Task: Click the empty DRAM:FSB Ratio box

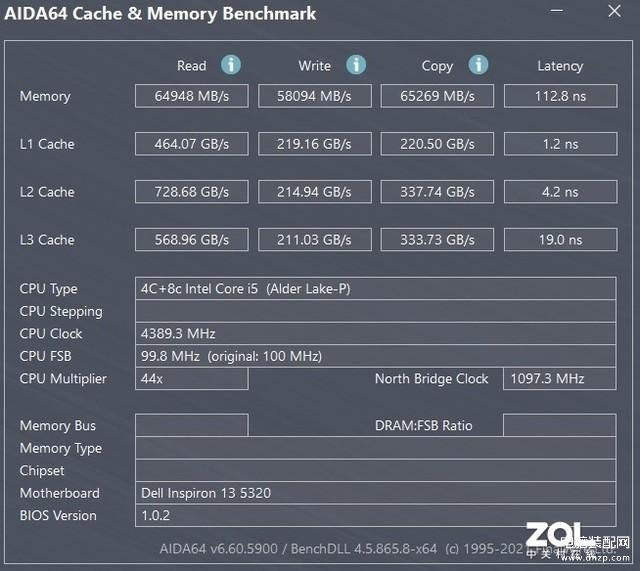Action: click(560, 425)
